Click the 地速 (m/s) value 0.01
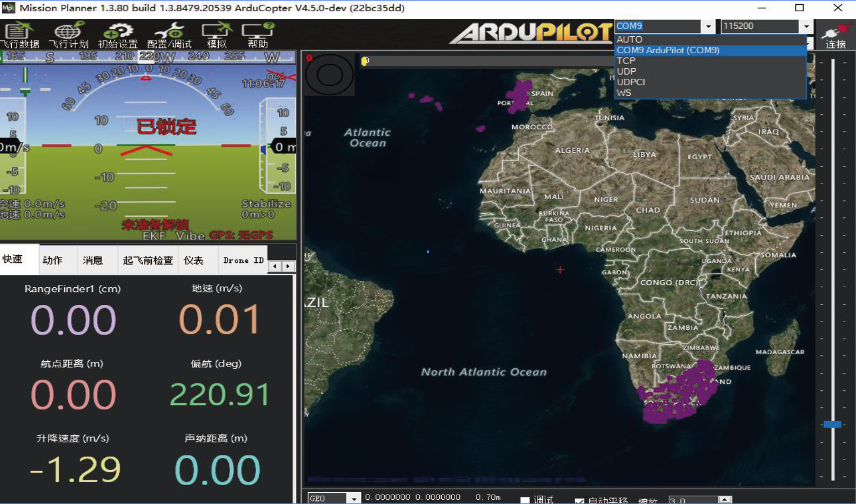Viewport: 856px width, 504px height. [x=219, y=320]
